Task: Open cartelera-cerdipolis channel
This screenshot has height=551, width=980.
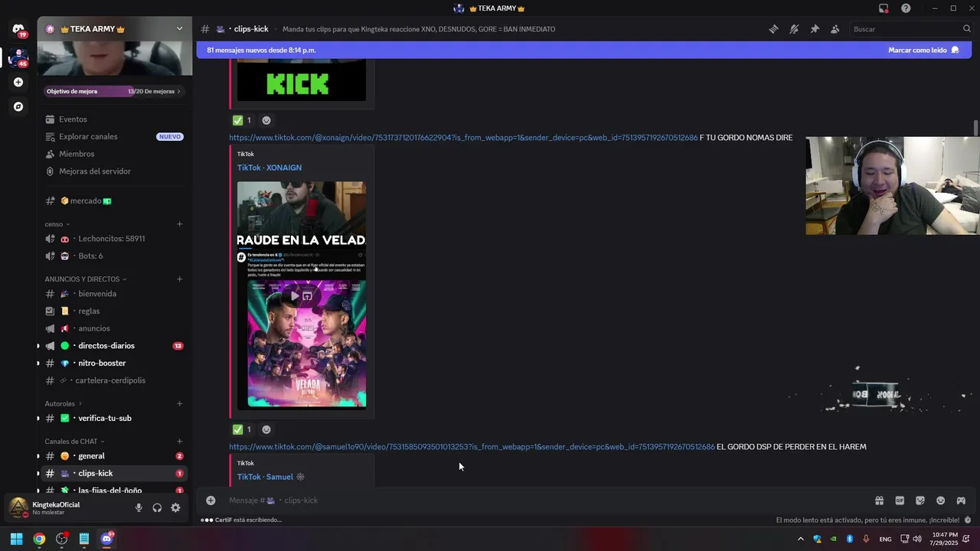Action: click(x=115, y=380)
